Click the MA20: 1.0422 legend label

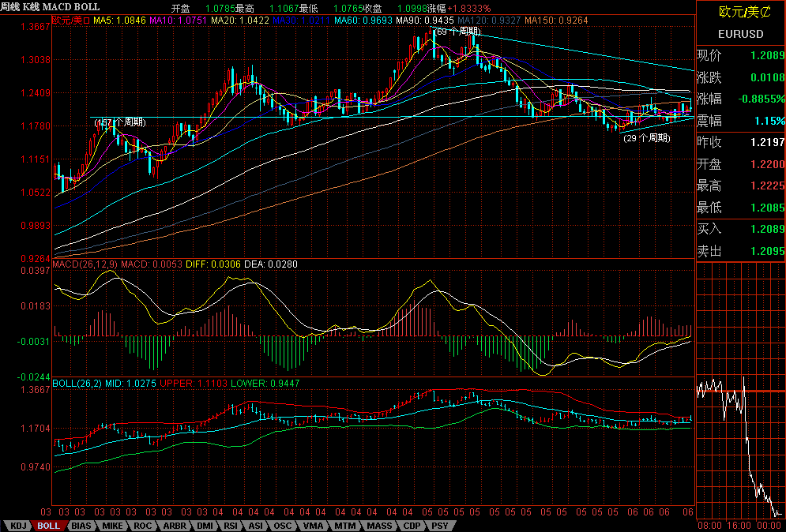(239, 21)
